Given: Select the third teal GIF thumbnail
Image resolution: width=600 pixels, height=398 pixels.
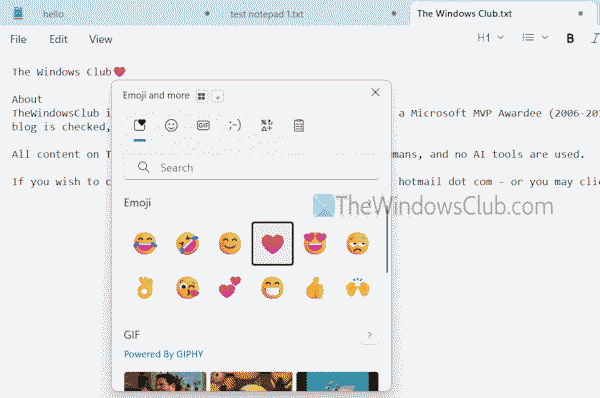Looking at the screenshot, I should [x=337, y=381].
